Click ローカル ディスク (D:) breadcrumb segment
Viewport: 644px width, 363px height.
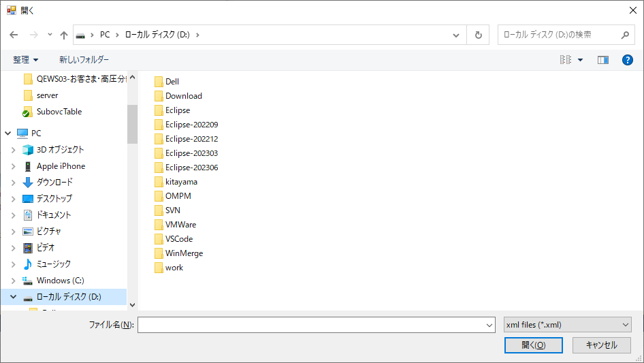[157, 35]
